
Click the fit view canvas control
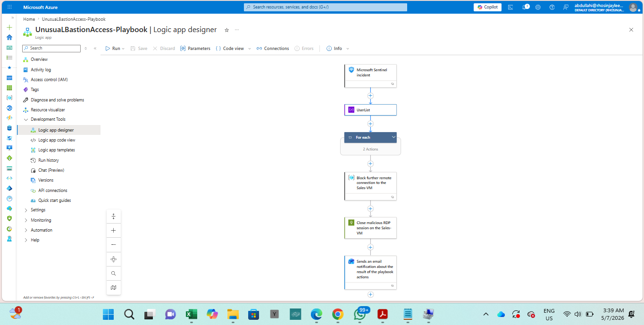click(114, 259)
